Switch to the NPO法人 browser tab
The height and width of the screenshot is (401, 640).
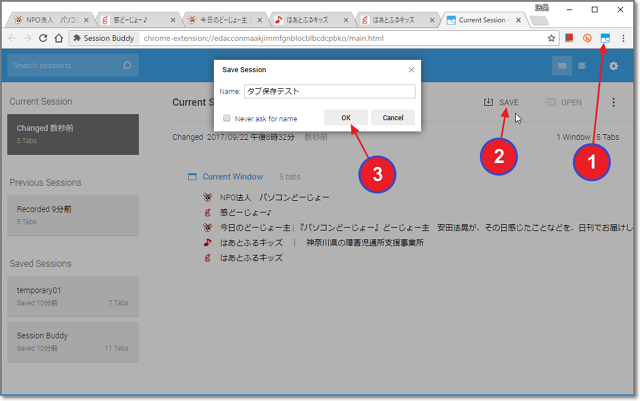50,19
